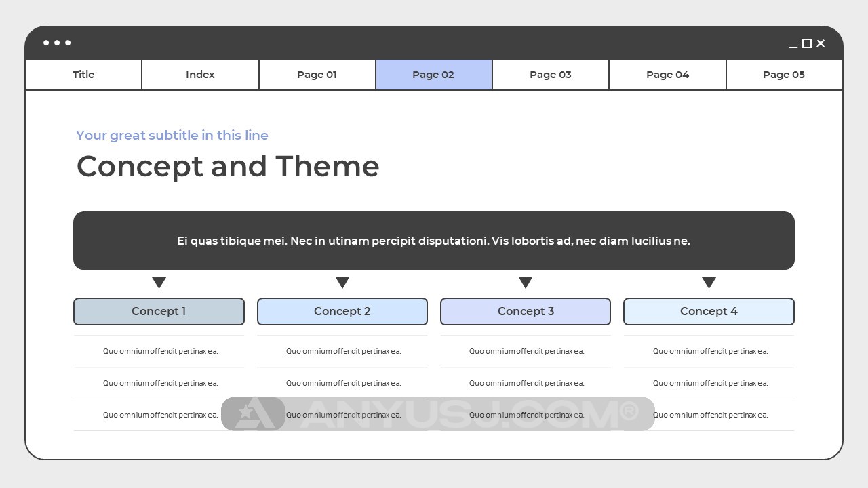The image size is (868, 488).
Task: Select third 'Quo omnium' line under Concept 4
Action: tap(711, 415)
